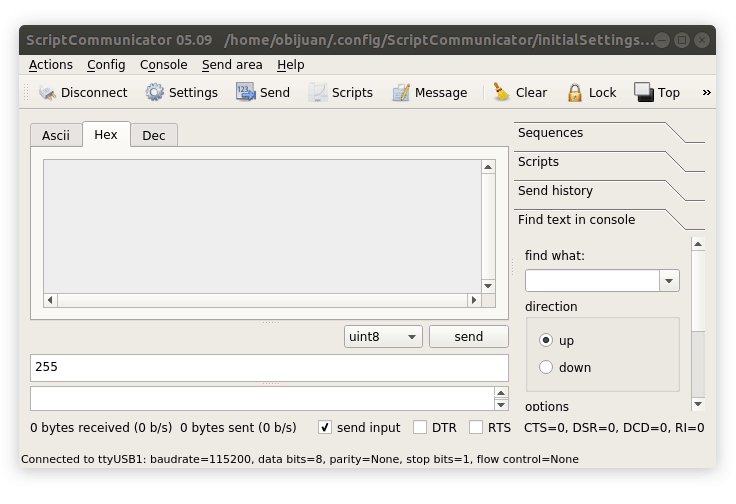Enable the RTS checkbox
This screenshot has width=736, height=504.
click(x=476, y=427)
